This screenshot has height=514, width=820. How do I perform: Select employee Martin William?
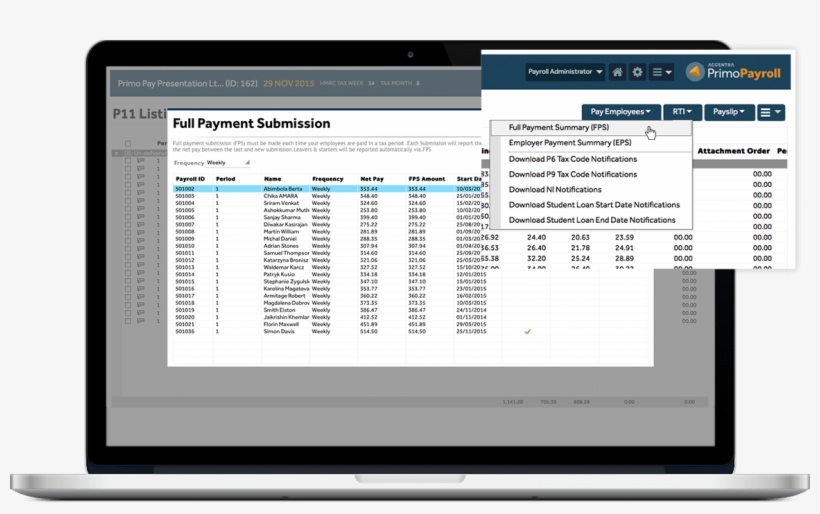(x=281, y=232)
